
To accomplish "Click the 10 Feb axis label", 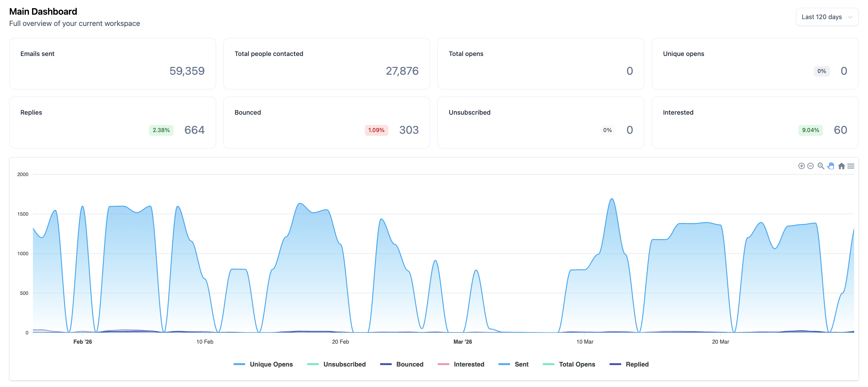I will coord(205,342).
